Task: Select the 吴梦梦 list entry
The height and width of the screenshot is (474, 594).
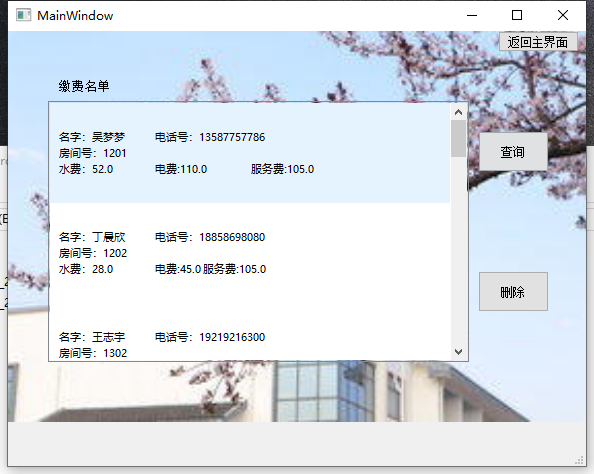Action: [250, 153]
